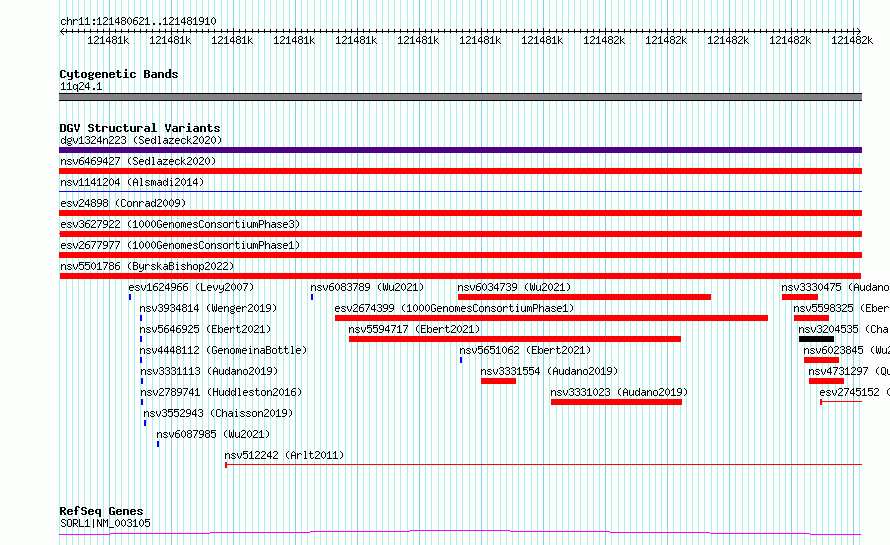Select nsv5501786 (ByrskaBishop2022) variant label

[147, 266]
